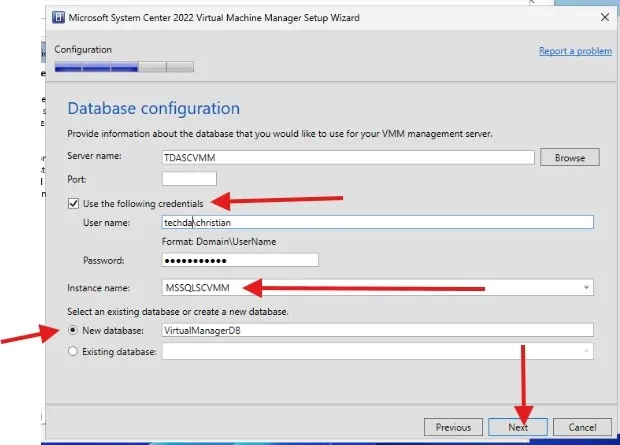The width and height of the screenshot is (620, 445).
Task: Click the 'Database configuration' heading
Action: [153, 108]
